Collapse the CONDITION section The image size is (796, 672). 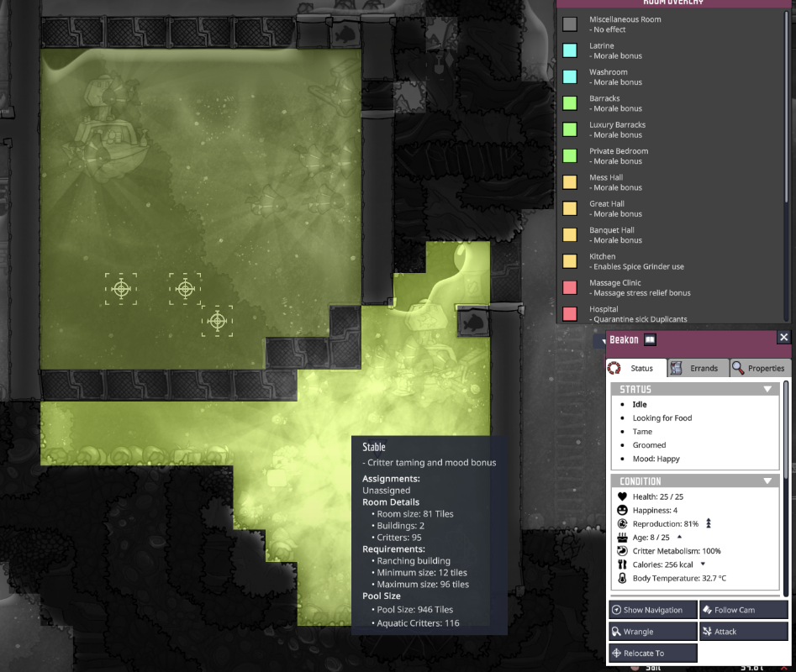(x=767, y=480)
